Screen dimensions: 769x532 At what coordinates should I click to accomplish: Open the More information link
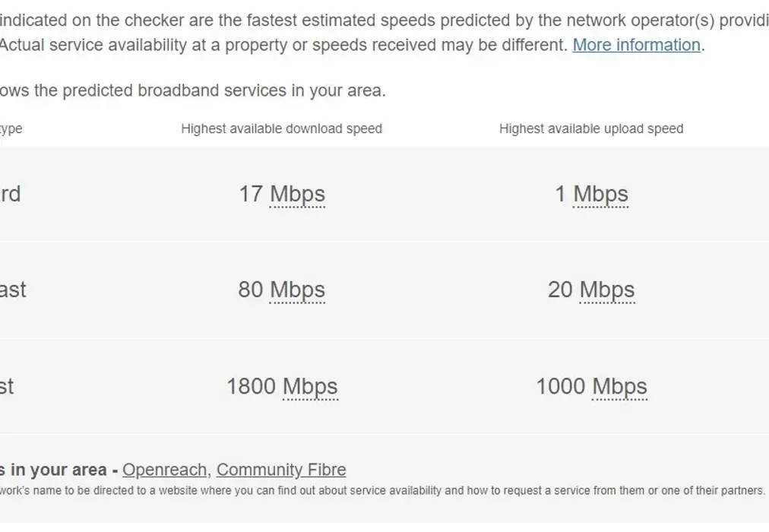pos(636,45)
